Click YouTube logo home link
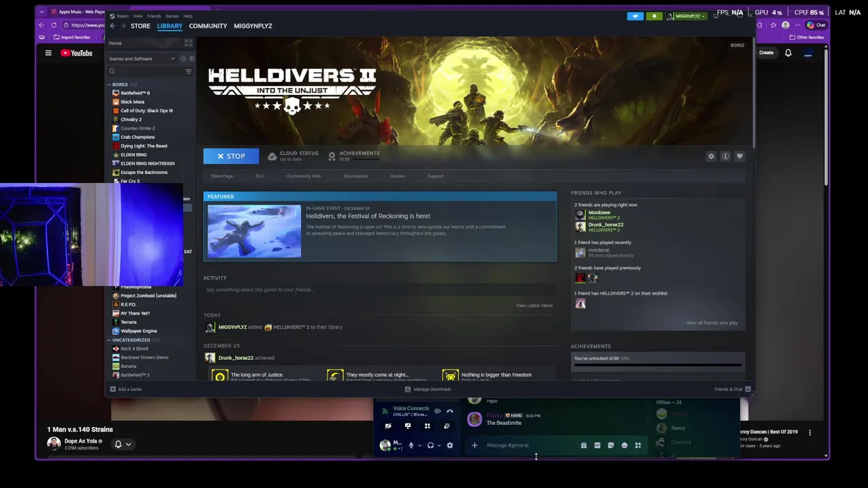868x488 pixels. pos(77,53)
